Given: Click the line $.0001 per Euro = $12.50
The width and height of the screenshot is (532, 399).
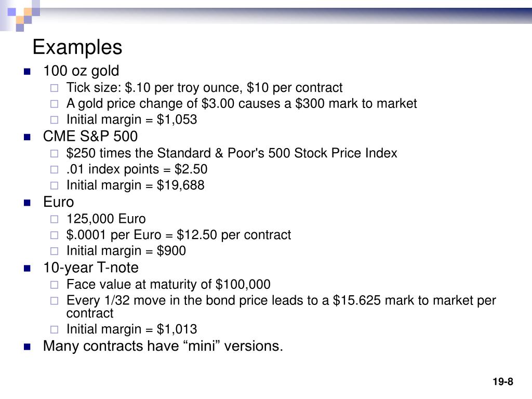Looking at the screenshot, I should 179,235.
